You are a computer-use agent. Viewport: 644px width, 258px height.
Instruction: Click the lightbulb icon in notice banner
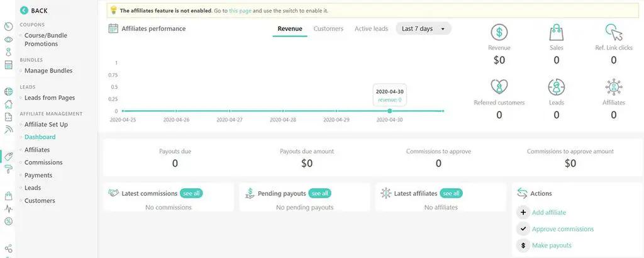point(113,10)
